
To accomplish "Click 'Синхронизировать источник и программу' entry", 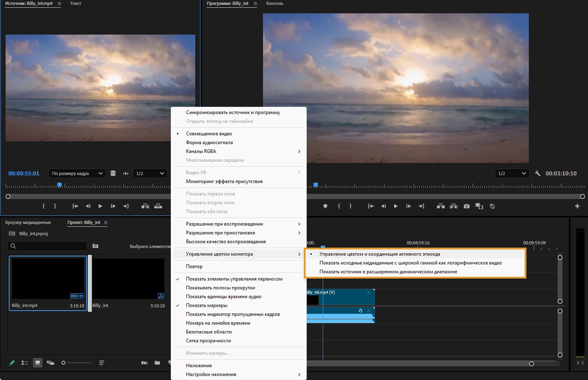I will coord(233,112).
